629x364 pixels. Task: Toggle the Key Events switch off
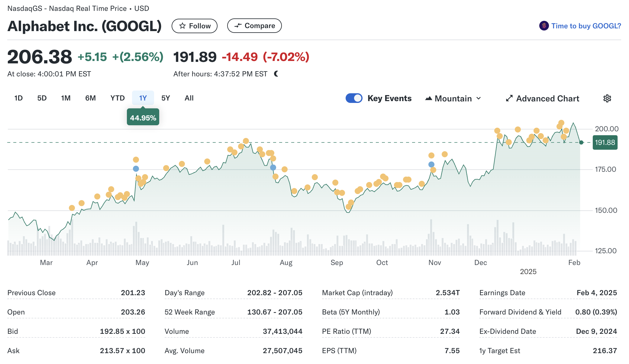354,98
